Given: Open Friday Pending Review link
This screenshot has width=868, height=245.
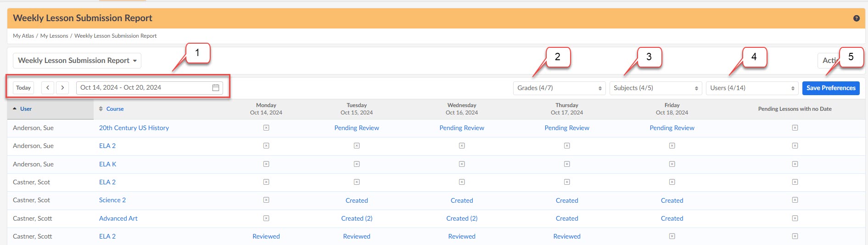Looking at the screenshot, I should (672, 128).
